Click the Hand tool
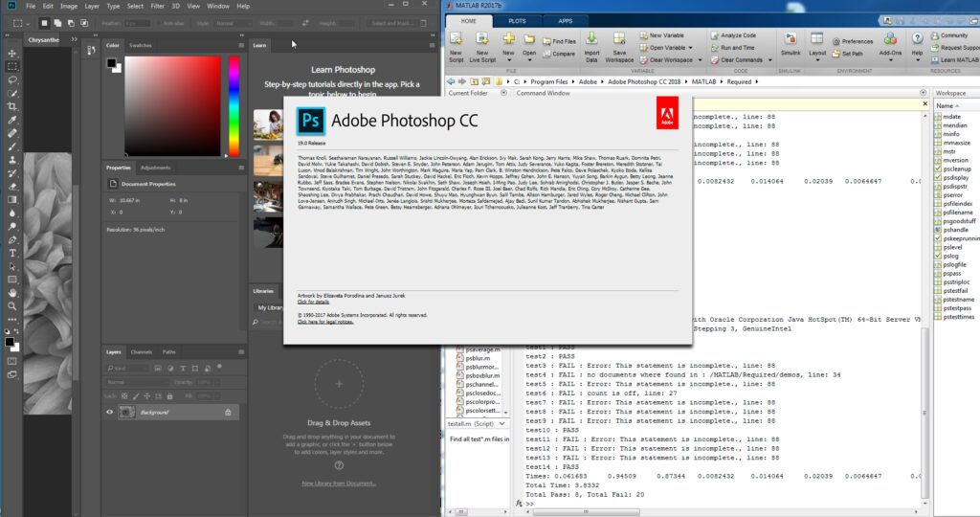Image resolution: width=980 pixels, height=517 pixels. (12, 293)
